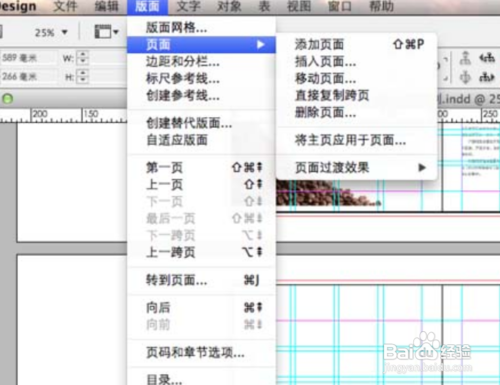
Task: Open the 帮助 menu
Action: coord(381,6)
